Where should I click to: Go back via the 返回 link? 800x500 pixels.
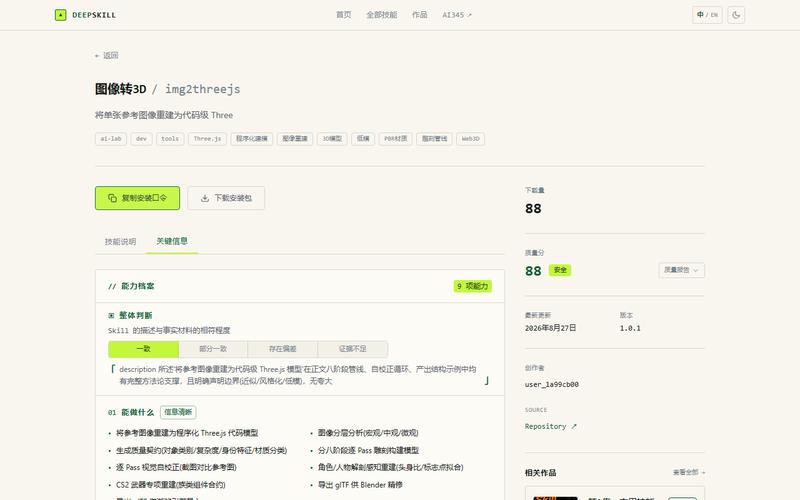[x=106, y=55]
